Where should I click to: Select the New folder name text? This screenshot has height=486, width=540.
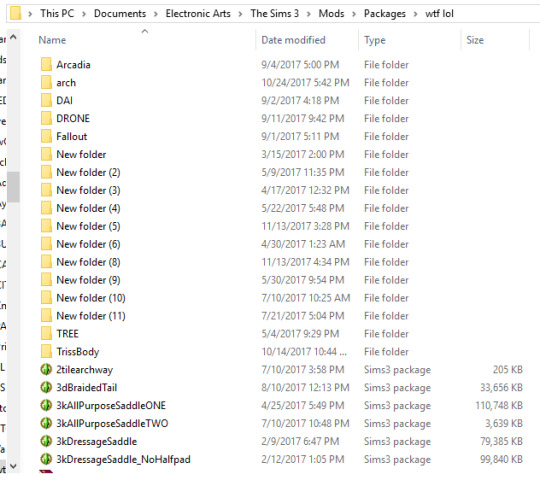tap(81, 154)
